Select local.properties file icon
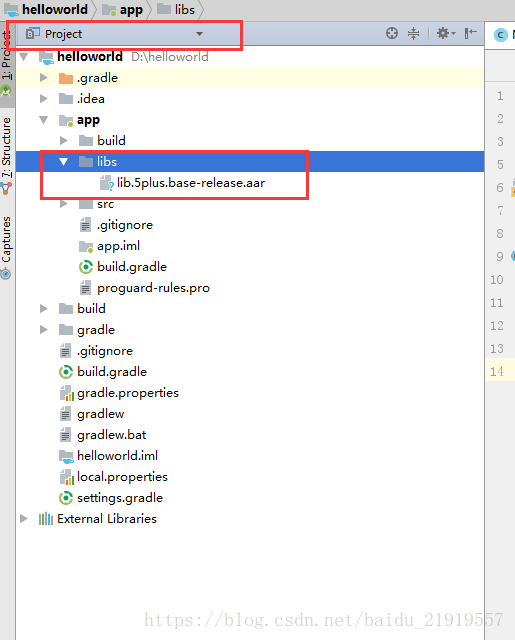Image resolution: width=515 pixels, height=640 pixels. coord(67,477)
